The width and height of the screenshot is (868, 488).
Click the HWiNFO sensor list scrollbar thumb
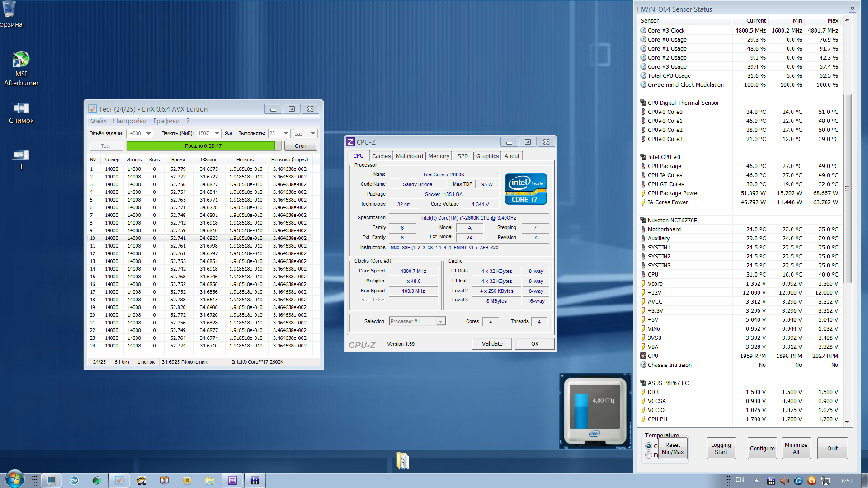coord(847,188)
